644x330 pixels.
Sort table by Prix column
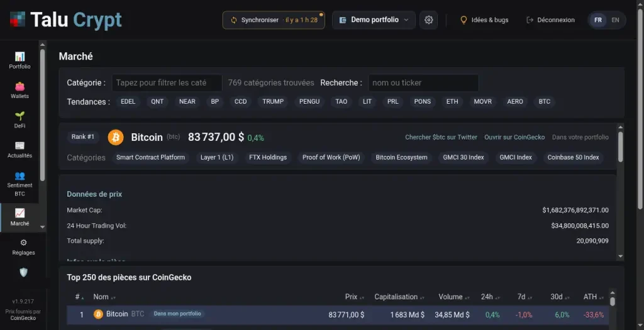pos(356,297)
